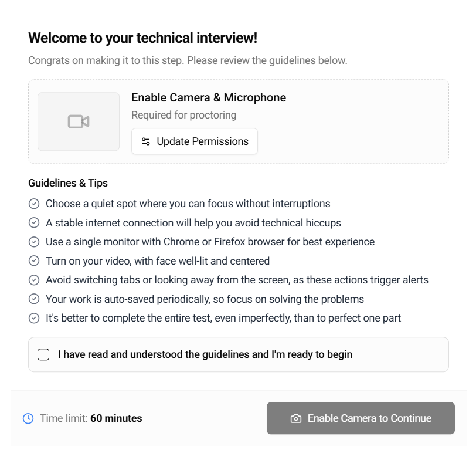Click check icon beside stable internet connection tip
476x450 pixels.
click(34, 223)
